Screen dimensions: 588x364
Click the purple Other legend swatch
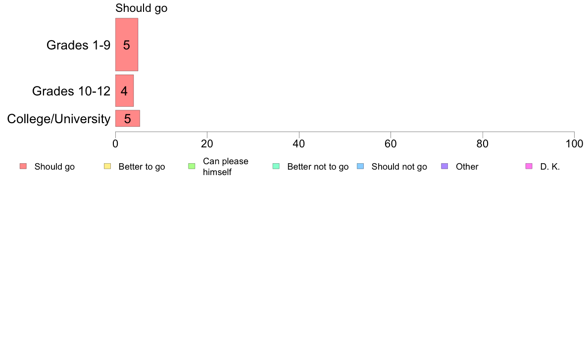point(444,166)
